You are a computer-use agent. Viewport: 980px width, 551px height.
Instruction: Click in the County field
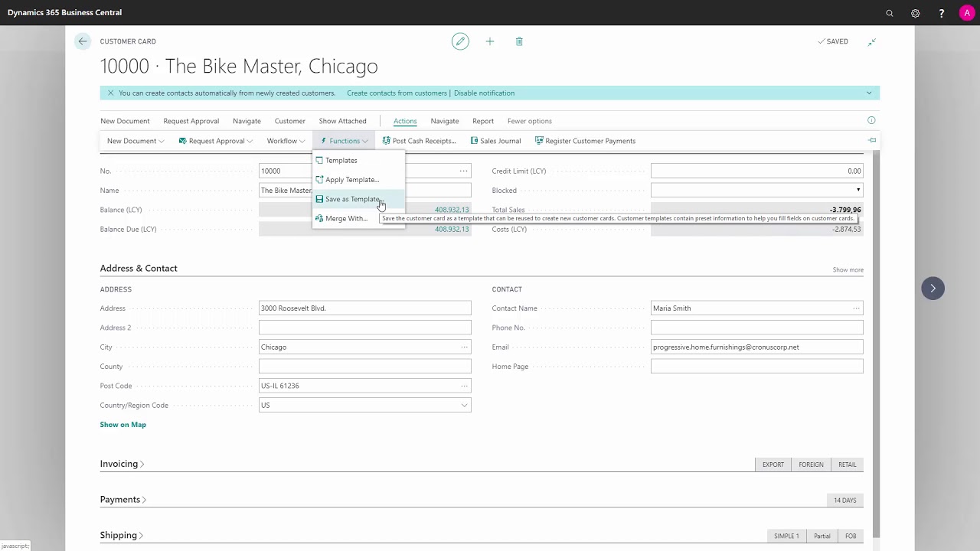(x=364, y=367)
